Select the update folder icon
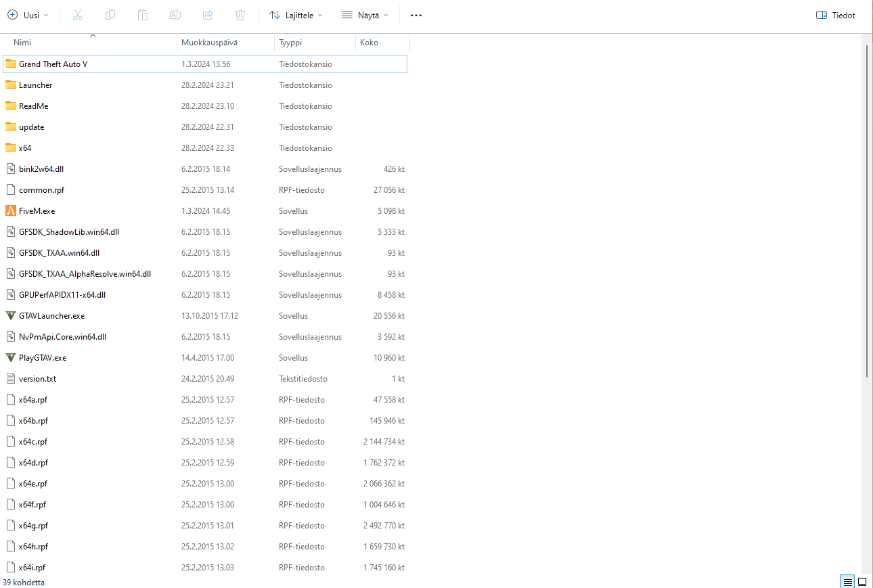This screenshot has height=588, width=873. [10, 127]
